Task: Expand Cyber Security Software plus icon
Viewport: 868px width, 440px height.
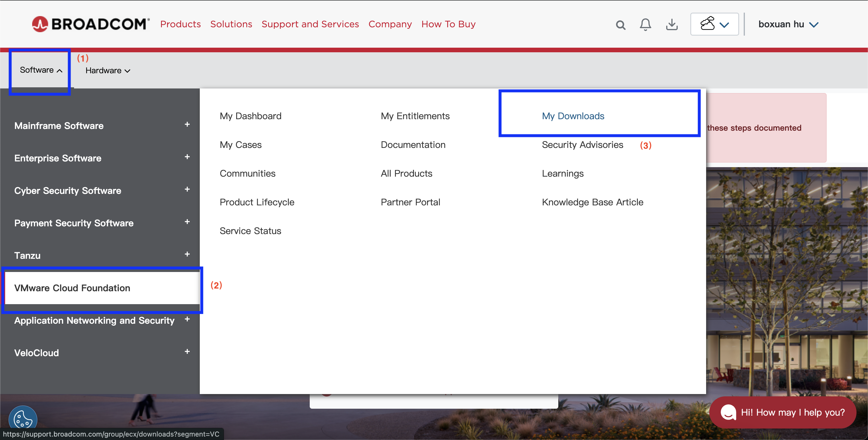Action: (x=187, y=190)
